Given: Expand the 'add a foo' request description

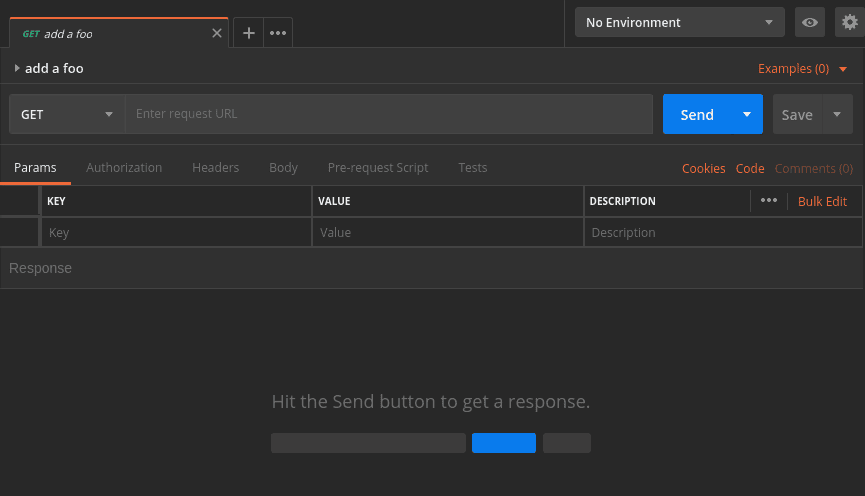Looking at the screenshot, I should 17,68.
